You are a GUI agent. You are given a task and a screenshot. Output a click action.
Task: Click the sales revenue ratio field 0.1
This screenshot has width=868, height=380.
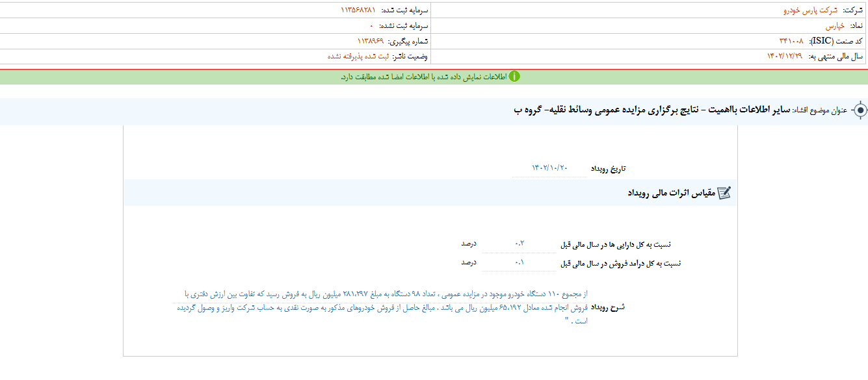pos(519,263)
